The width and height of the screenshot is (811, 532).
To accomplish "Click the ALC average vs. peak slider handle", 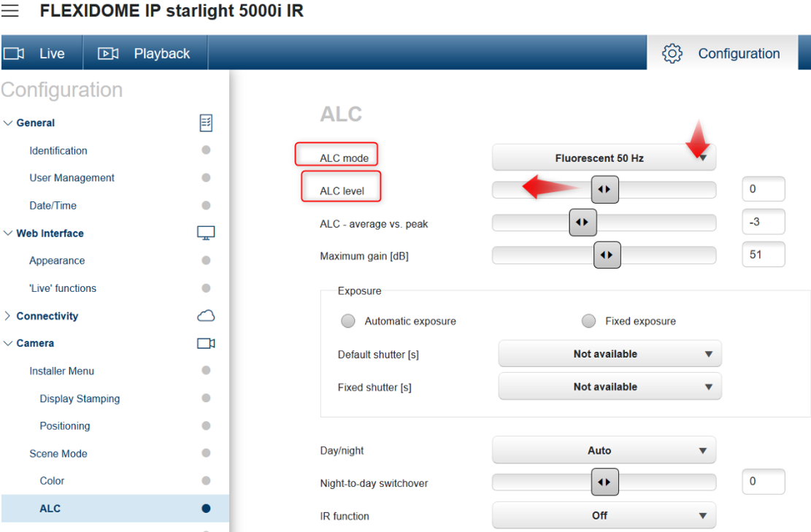I will (x=583, y=223).
